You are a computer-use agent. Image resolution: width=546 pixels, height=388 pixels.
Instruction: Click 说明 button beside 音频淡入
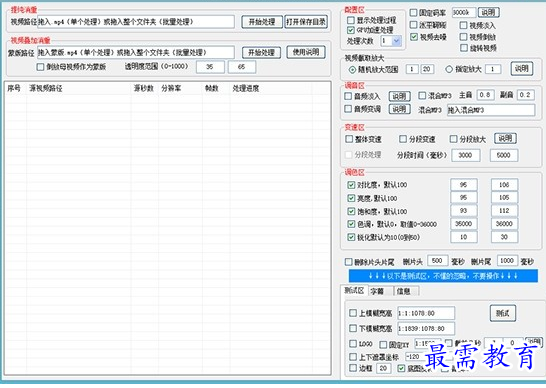tap(399, 96)
